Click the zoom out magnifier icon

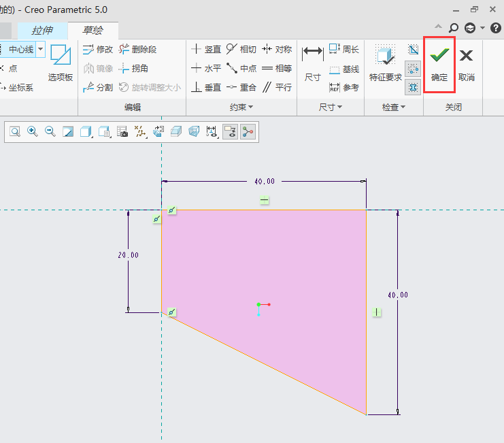[x=50, y=132]
